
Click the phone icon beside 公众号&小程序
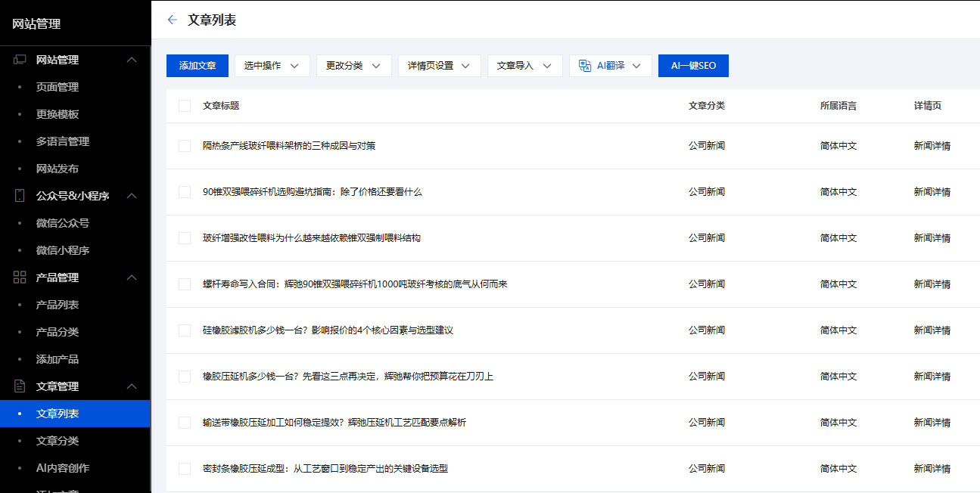(x=20, y=196)
